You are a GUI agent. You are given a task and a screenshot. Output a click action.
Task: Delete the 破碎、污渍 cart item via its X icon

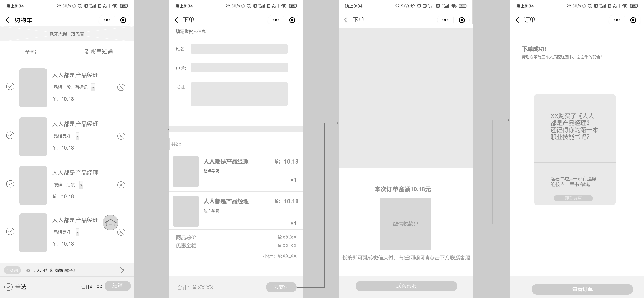[121, 185]
